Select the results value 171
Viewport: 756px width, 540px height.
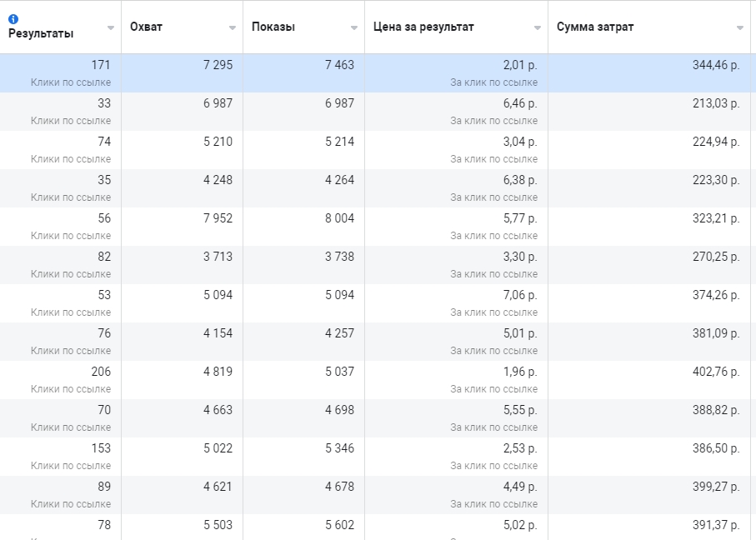[101, 65]
